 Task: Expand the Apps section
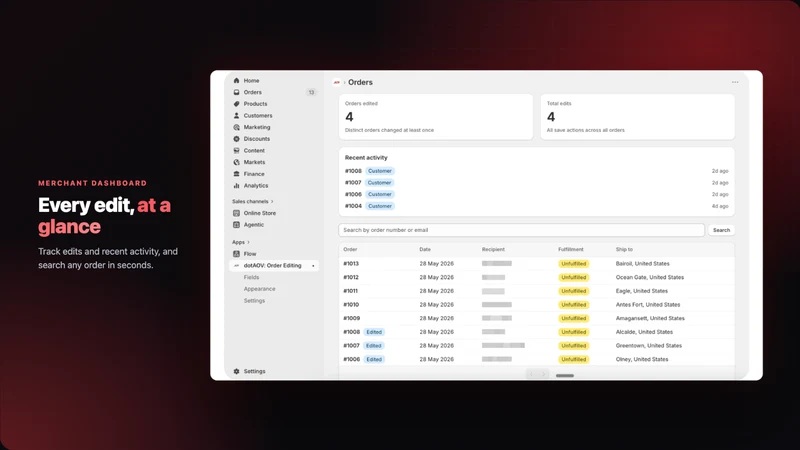click(x=241, y=242)
